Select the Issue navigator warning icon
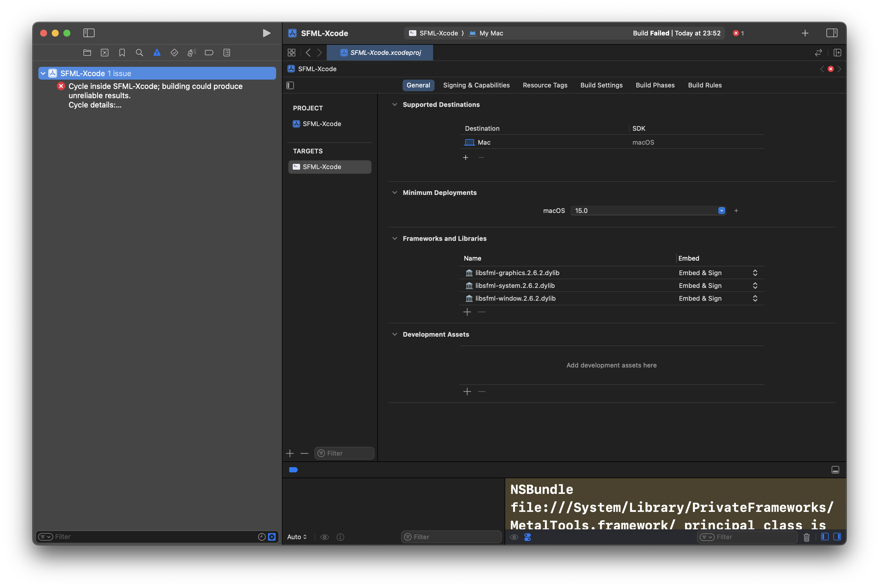879x588 pixels. pos(157,53)
